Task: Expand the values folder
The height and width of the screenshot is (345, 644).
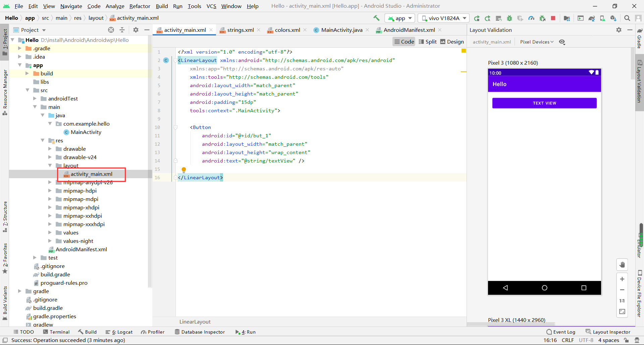Action: [x=50, y=232]
